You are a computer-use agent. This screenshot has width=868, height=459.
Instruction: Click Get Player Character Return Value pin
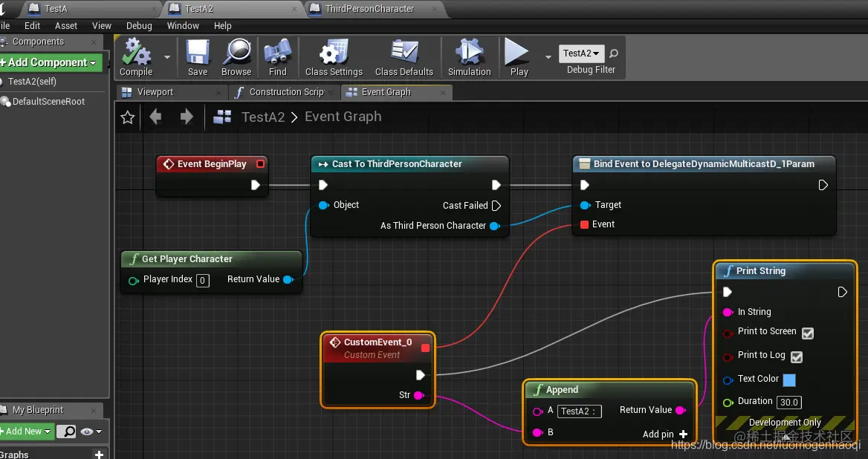288,279
